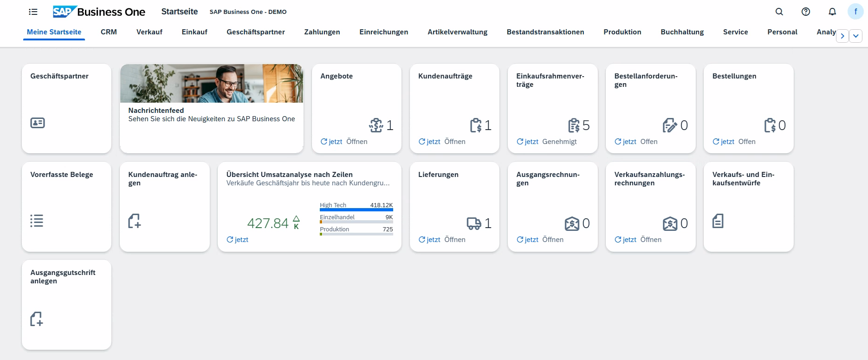Open the notifications bell
The height and width of the screenshot is (360, 868).
point(832,12)
